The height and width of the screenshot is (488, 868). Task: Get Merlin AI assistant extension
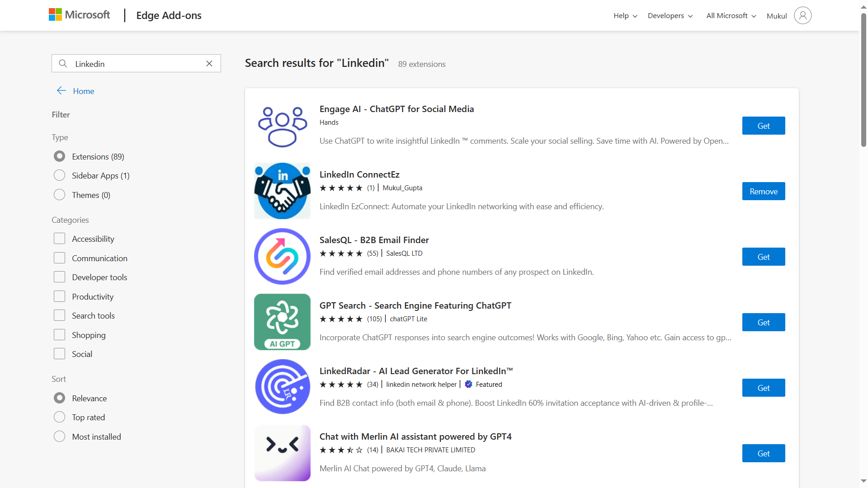[x=764, y=453]
